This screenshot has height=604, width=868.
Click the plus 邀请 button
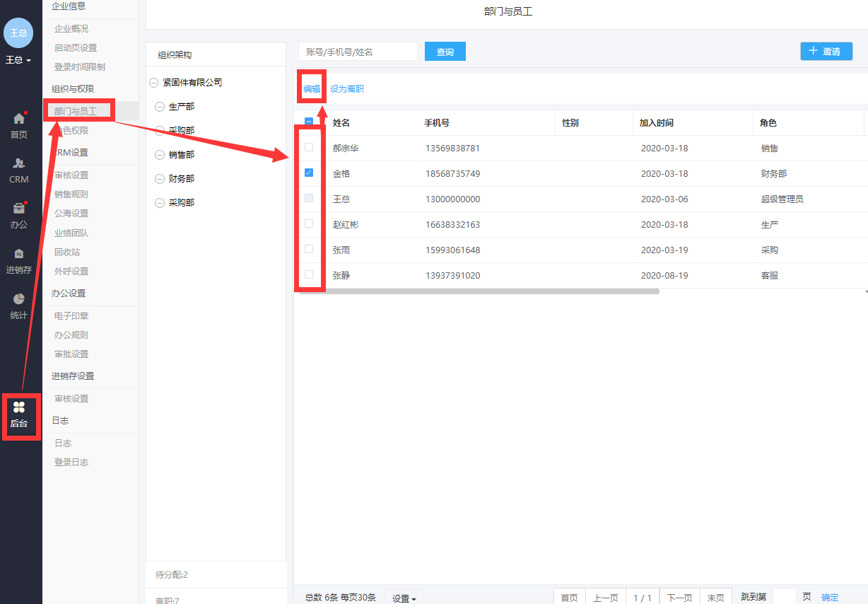(x=826, y=51)
